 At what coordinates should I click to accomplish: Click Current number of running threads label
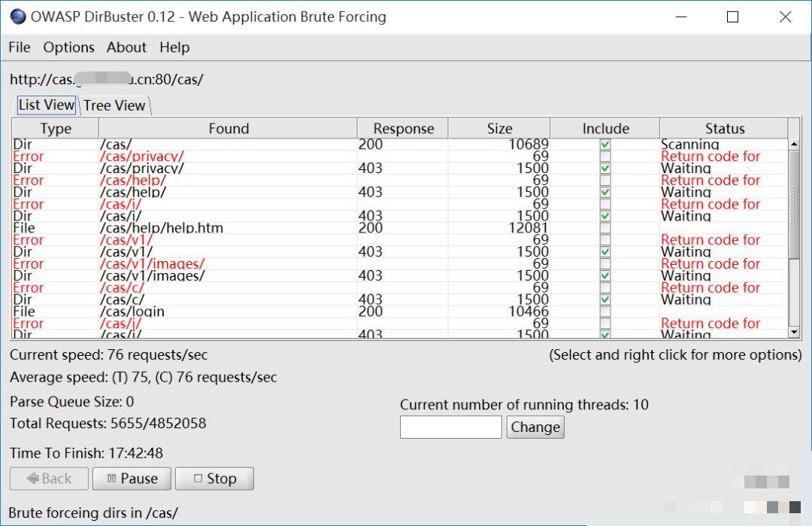coord(524,404)
